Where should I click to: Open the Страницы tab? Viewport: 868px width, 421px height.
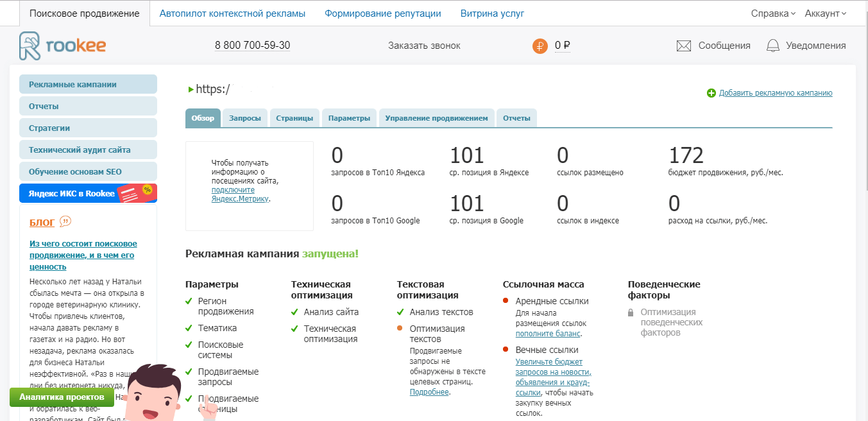pyautogui.click(x=294, y=118)
